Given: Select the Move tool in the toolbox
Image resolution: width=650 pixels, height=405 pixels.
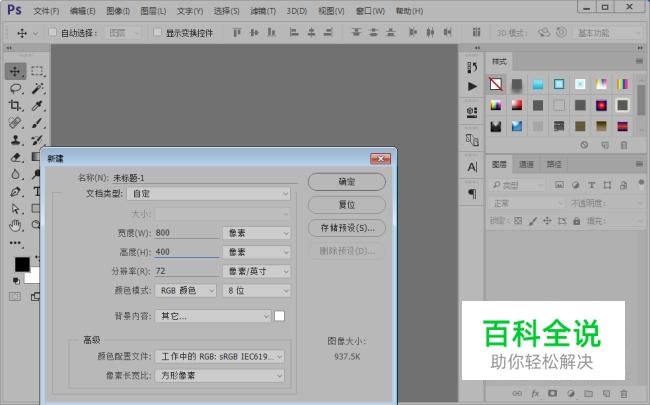Looking at the screenshot, I should 15,71.
